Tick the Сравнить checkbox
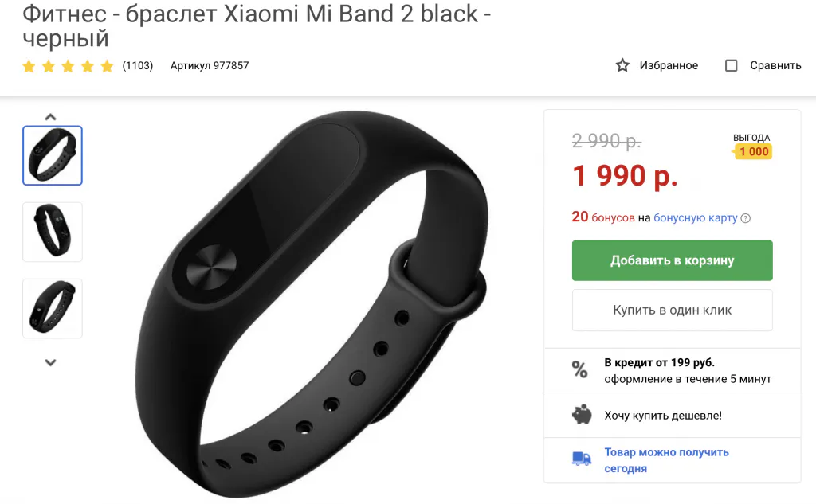The height and width of the screenshot is (504, 816). tap(732, 65)
